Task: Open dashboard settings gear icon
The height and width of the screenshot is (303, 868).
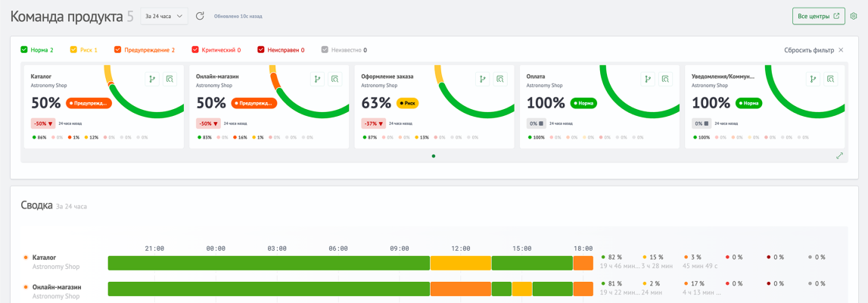Action: [854, 16]
